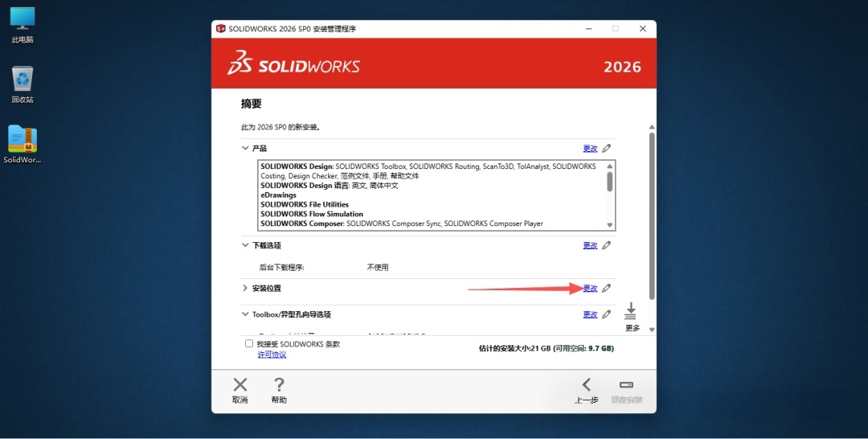
Task: Click the SOLIDWORKS Design 语言 line
Action: (x=330, y=186)
